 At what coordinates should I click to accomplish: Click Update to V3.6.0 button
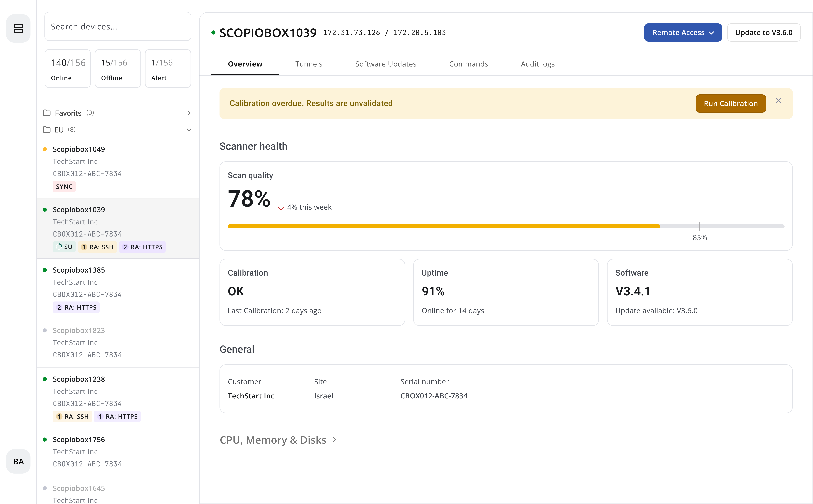click(x=764, y=33)
